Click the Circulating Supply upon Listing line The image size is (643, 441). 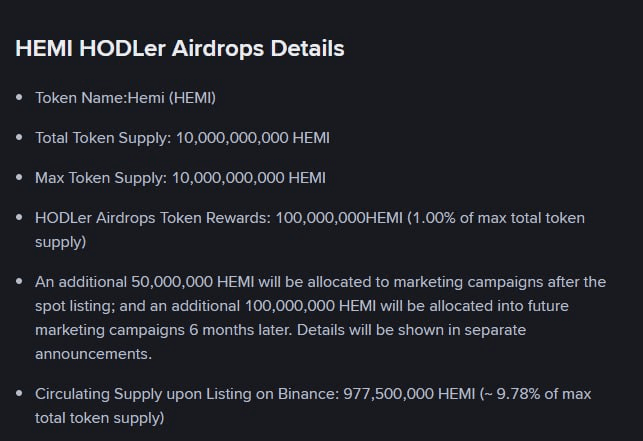coord(313,406)
